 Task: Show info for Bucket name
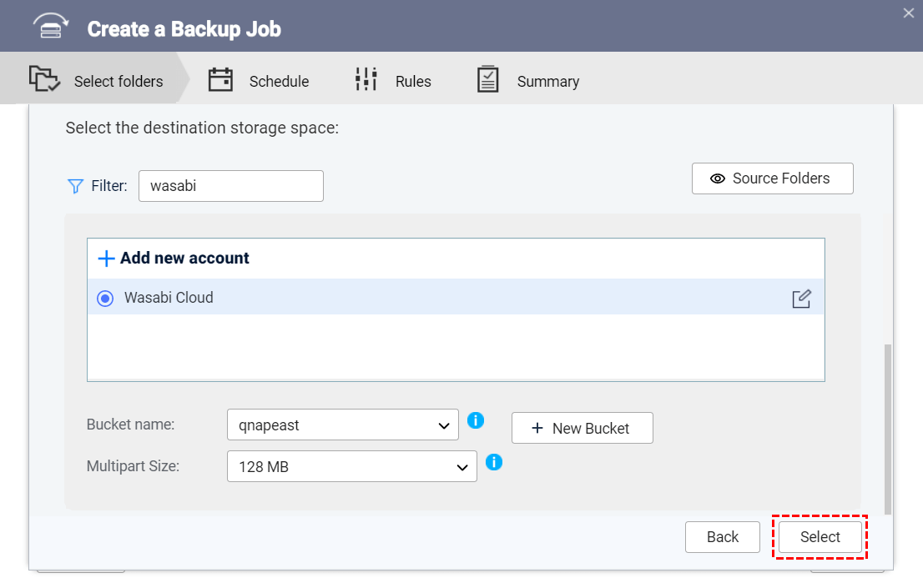pyautogui.click(x=476, y=420)
